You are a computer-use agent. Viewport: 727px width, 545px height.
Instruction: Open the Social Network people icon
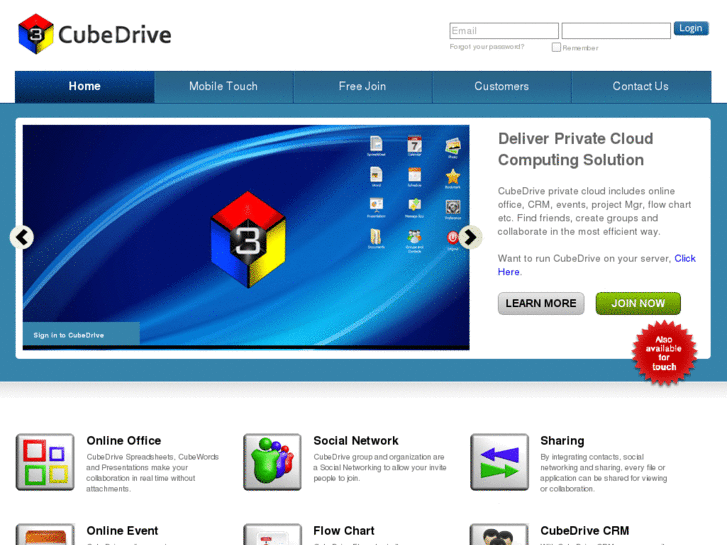tap(272, 462)
